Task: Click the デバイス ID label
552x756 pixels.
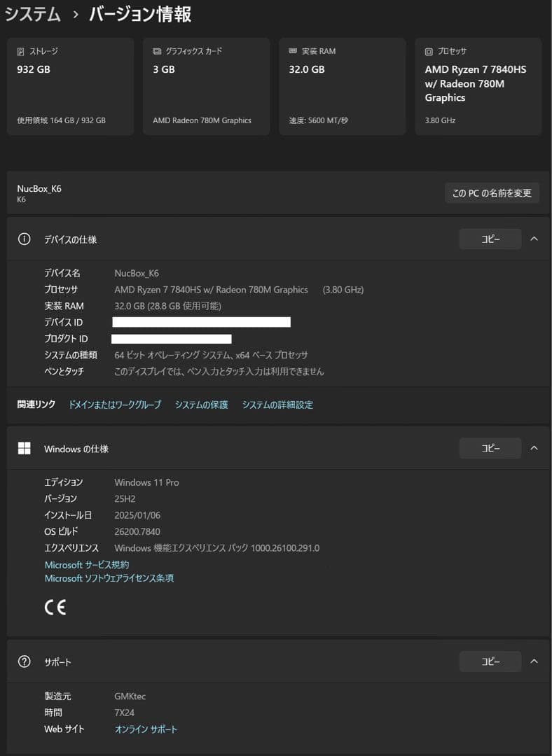Action: point(64,323)
